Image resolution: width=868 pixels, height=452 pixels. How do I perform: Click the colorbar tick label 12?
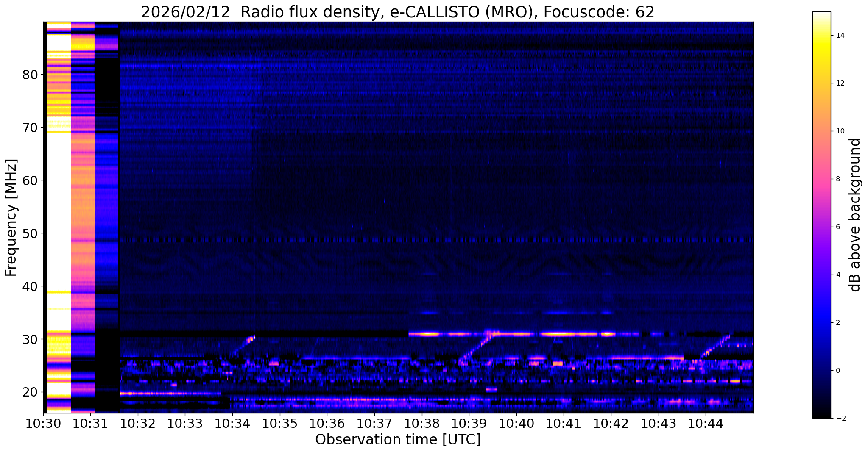tap(840, 83)
